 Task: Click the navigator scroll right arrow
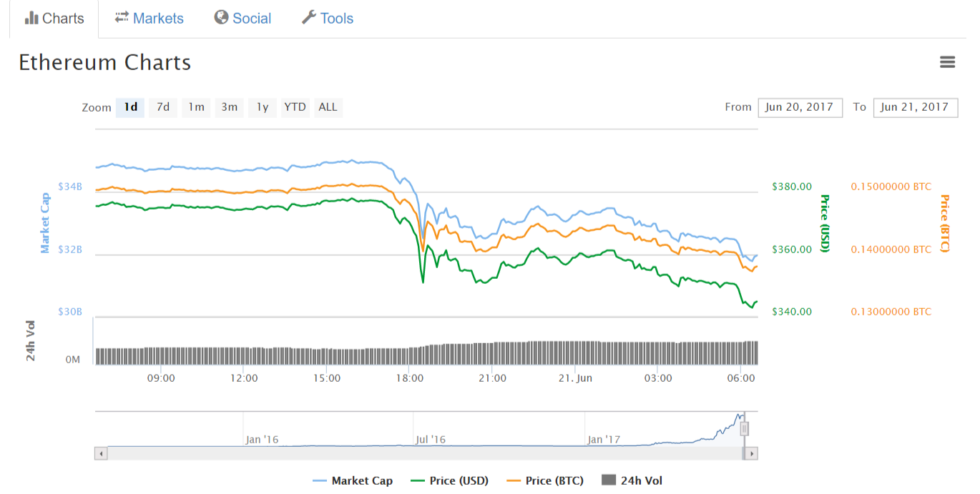tap(751, 453)
